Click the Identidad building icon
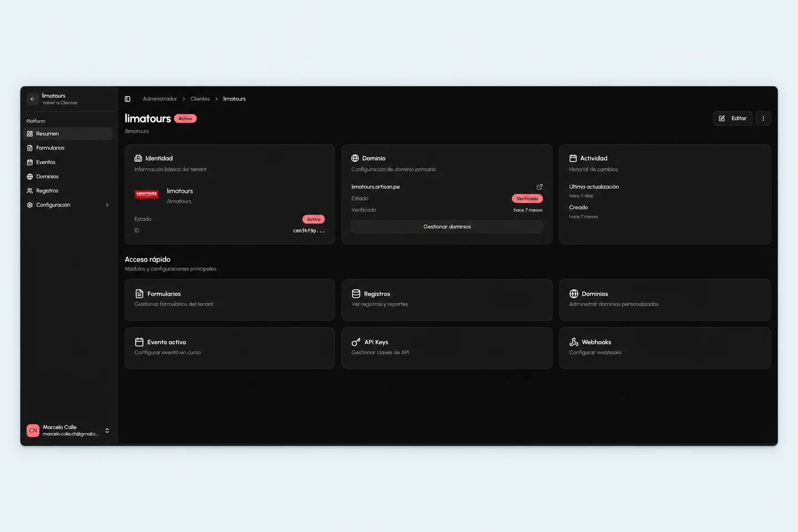The height and width of the screenshot is (532, 798). pos(139,158)
